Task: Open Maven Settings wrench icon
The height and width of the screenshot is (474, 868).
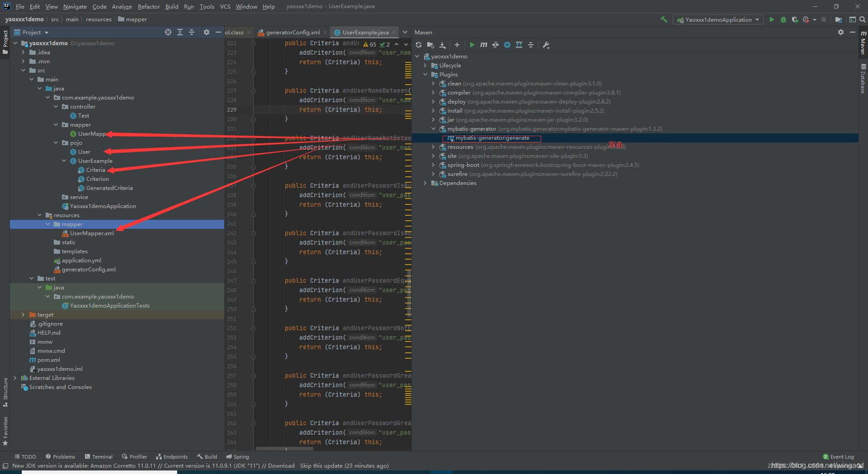Action: point(546,45)
